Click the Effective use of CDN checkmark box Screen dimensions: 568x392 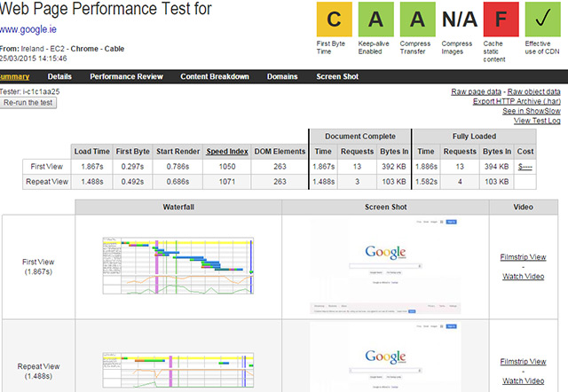(542, 20)
